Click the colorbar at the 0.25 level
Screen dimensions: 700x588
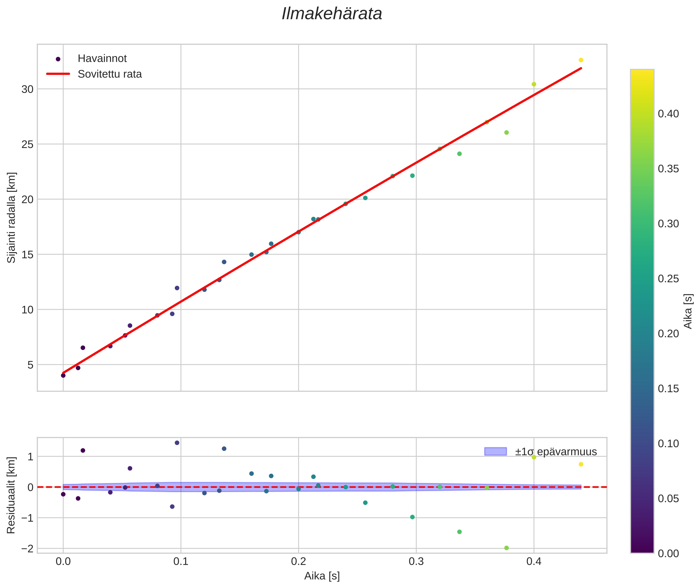(642, 278)
